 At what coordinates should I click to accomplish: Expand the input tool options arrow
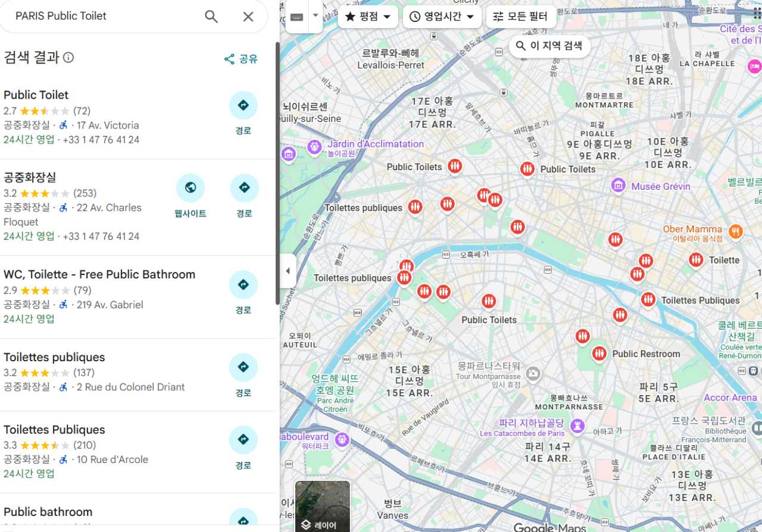316,17
